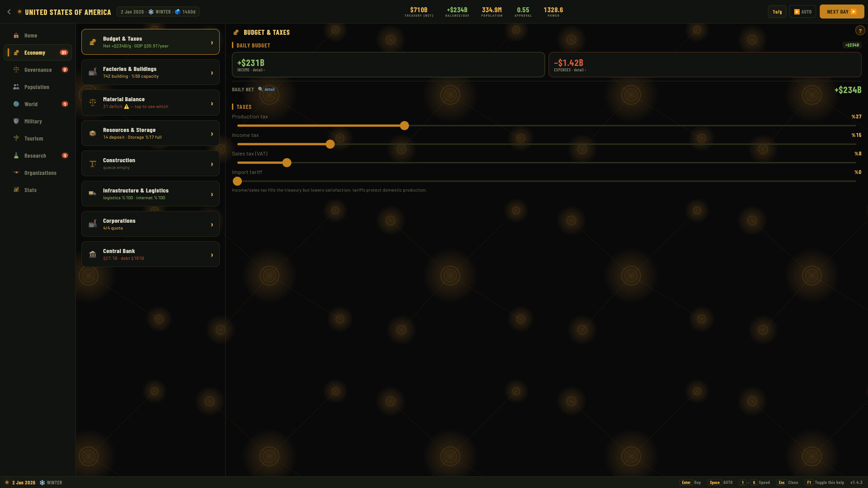The height and width of the screenshot is (488, 868).
Task: Open the Governance menu label
Action: (x=38, y=70)
